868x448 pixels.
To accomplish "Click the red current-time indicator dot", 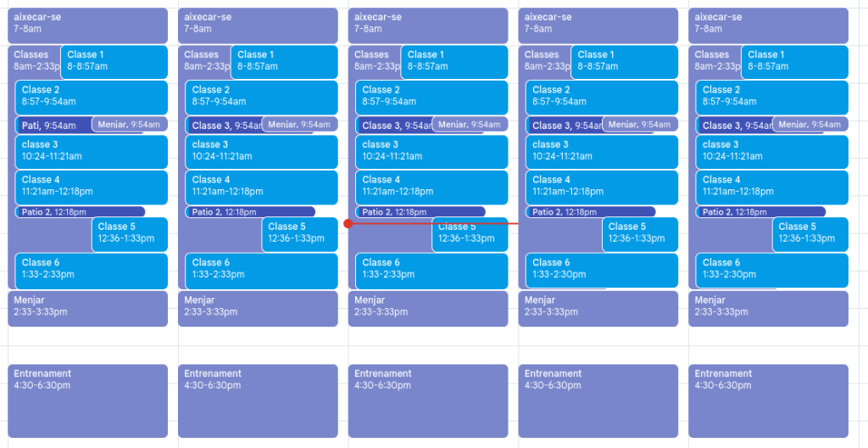I will (x=348, y=224).
